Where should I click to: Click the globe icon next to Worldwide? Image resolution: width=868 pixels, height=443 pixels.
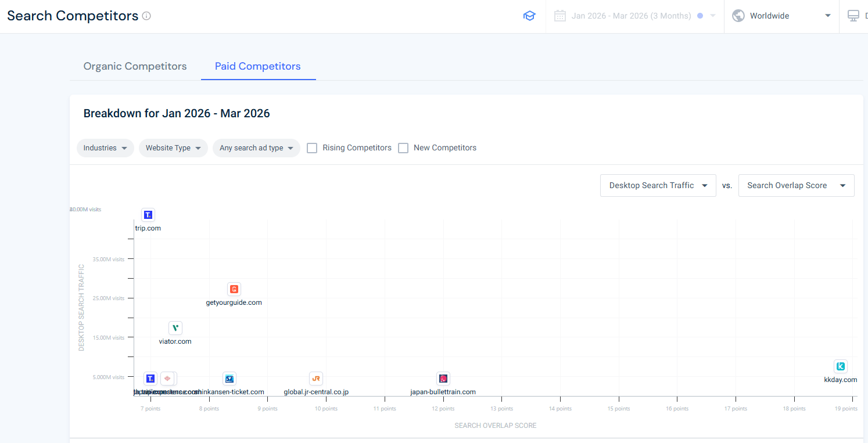(x=738, y=16)
